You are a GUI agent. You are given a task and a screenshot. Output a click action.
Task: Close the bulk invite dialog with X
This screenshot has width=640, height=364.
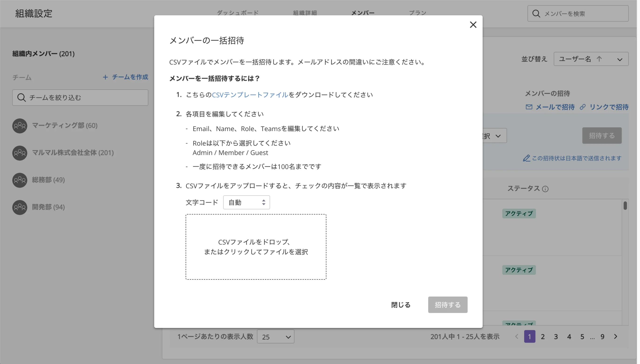pyautogui.click(x=473, y=25)
